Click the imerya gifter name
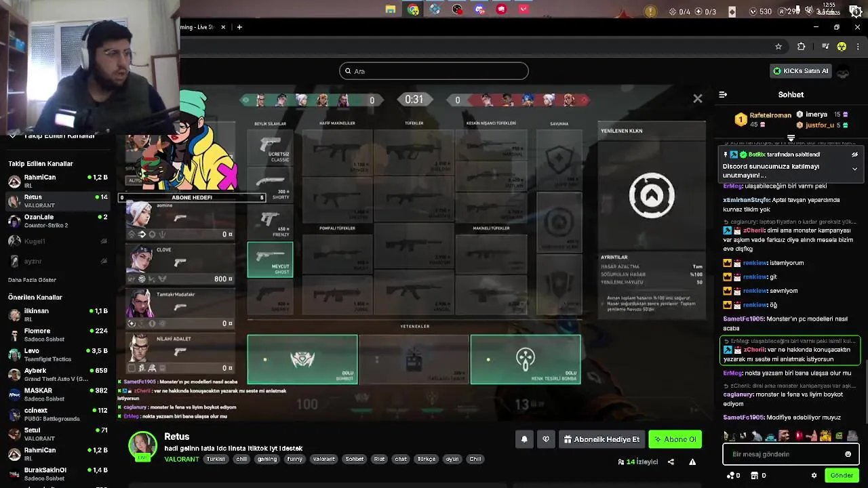The image size is (868, 488). [x=816, y=115]
